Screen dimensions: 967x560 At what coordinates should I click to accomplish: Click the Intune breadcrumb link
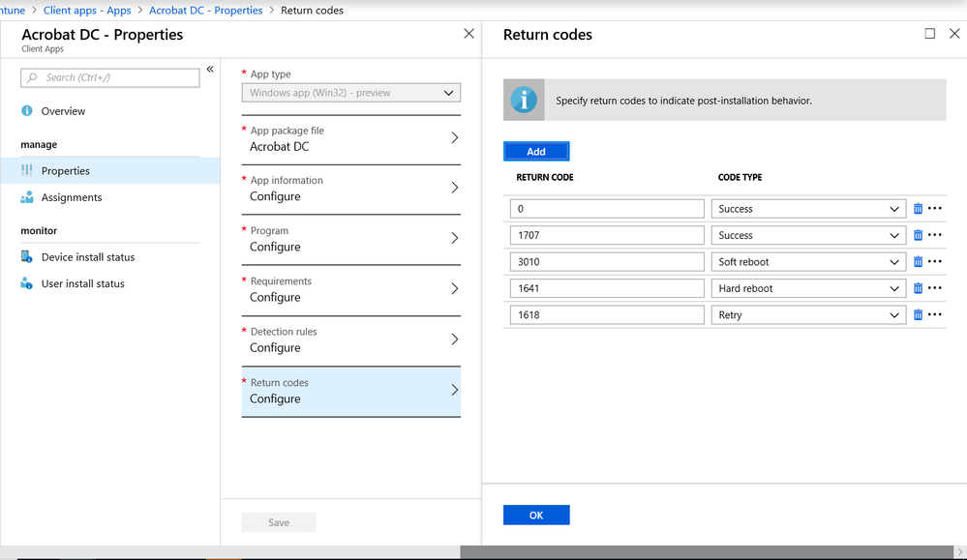13,11
